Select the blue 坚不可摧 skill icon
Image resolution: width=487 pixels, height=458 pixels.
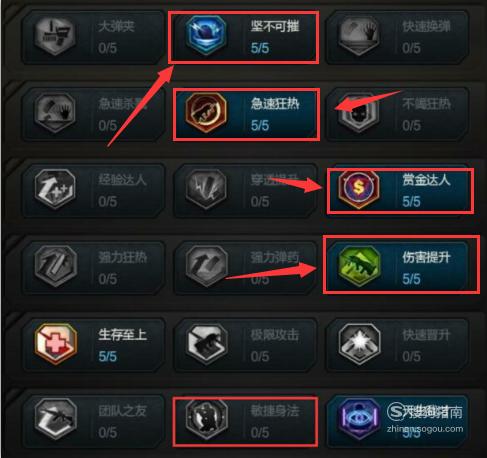pyautogui.click(x=206, y=35)
